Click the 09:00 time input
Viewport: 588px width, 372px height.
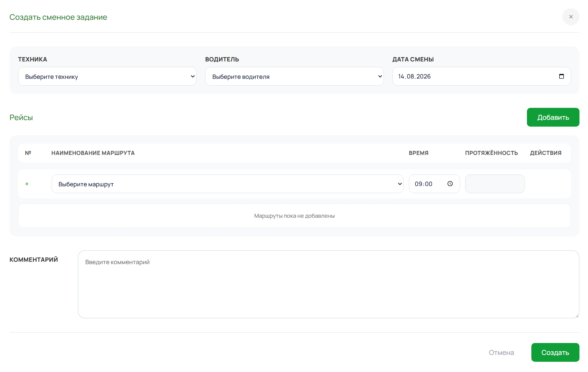(x=434, y=184)
